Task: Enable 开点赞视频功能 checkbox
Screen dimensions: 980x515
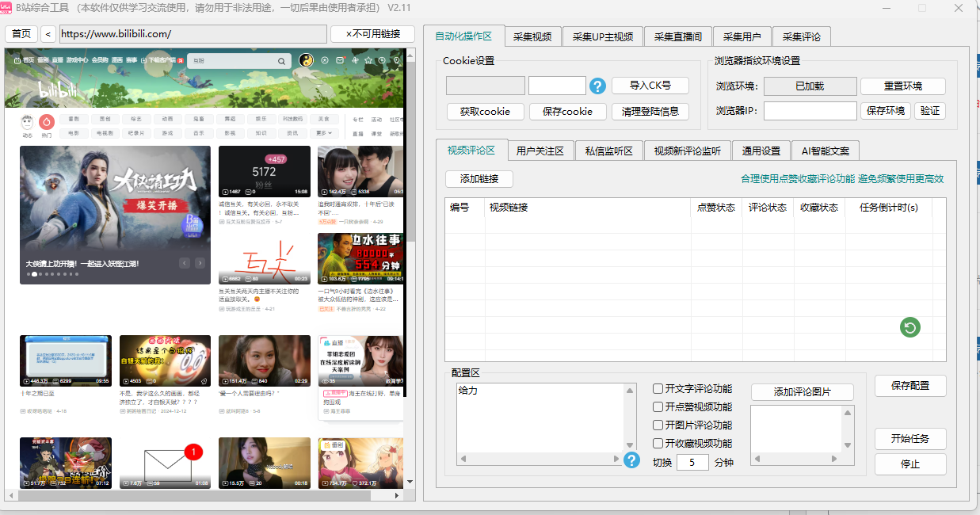Action: [658, 407]
